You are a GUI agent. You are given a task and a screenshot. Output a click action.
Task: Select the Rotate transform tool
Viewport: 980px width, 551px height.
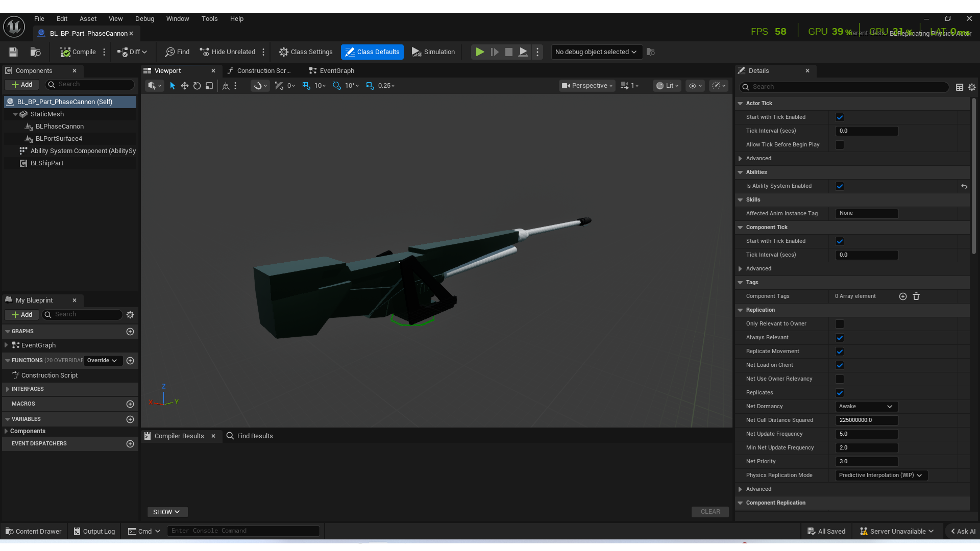(197, 86)
